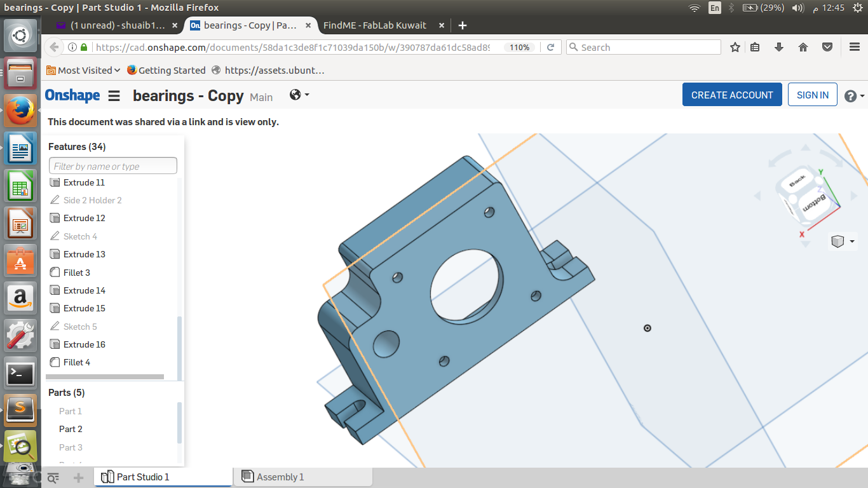Click the Fillet 4 feature icon
This screenshot has height=488, width=868.
pos(55,362)
